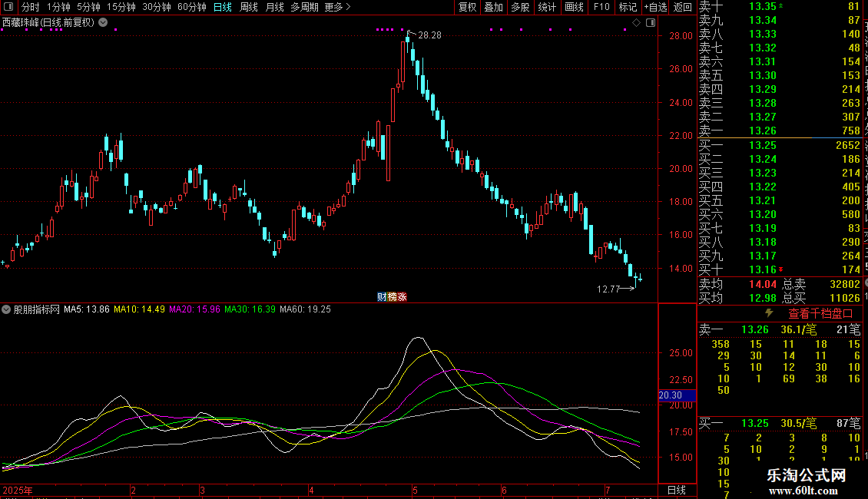Viewport: 868px width, 499px height.
Task: Select the 60分钟 period tab
Action: click(191, 7)
